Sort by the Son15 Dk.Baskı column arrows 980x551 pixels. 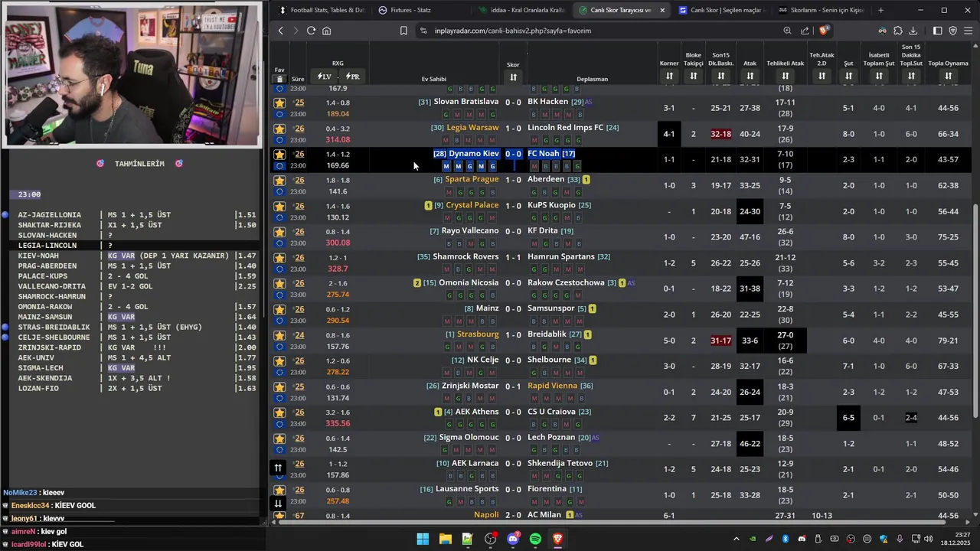720,76
